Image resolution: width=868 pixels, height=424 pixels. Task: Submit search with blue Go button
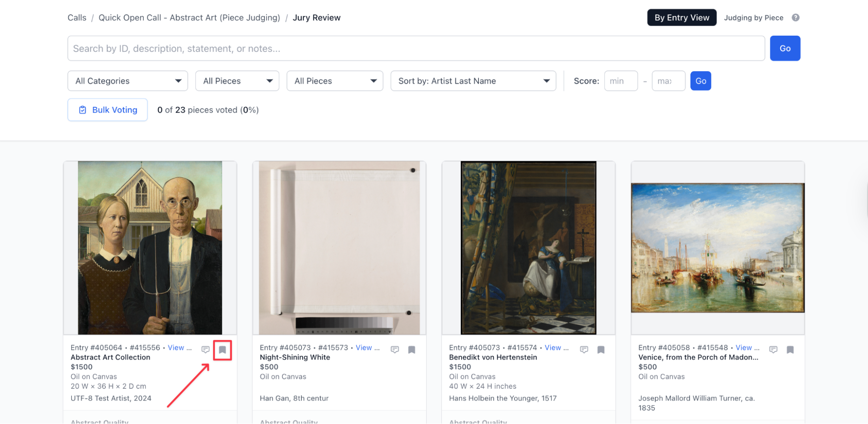pos(785,48)
